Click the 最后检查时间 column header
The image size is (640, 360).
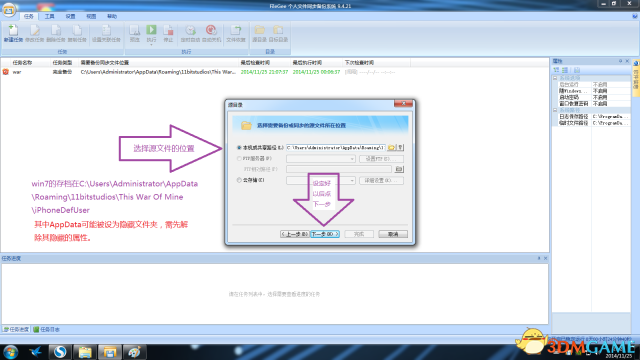tap(255, 62)
